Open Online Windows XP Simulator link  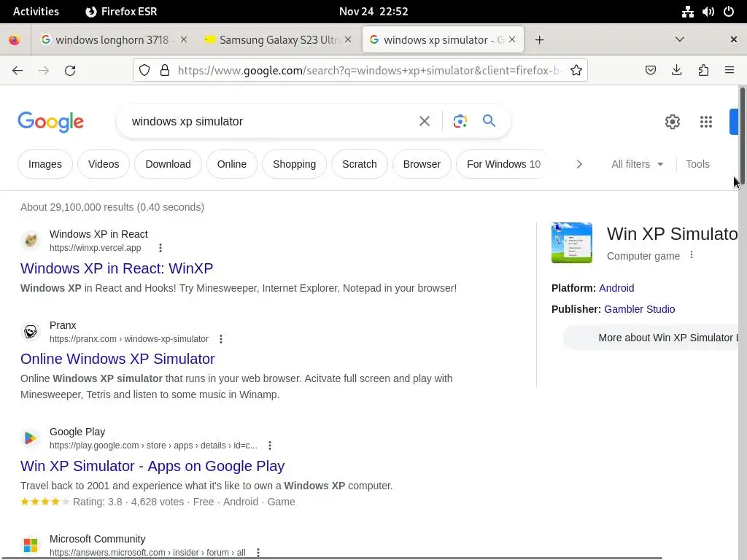pos(117,359)
